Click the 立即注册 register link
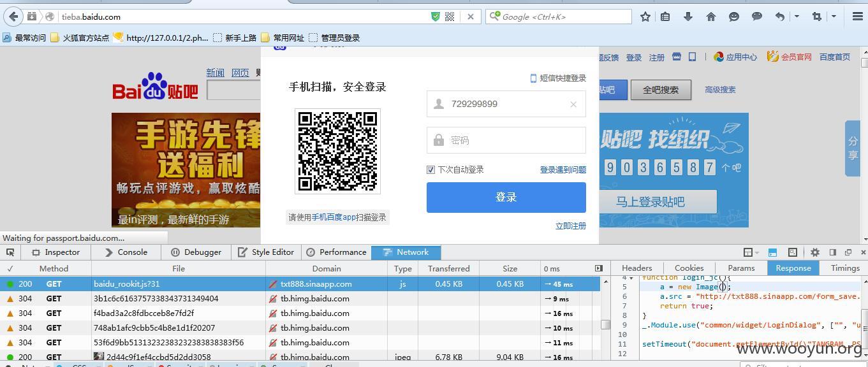 point(571,226)
